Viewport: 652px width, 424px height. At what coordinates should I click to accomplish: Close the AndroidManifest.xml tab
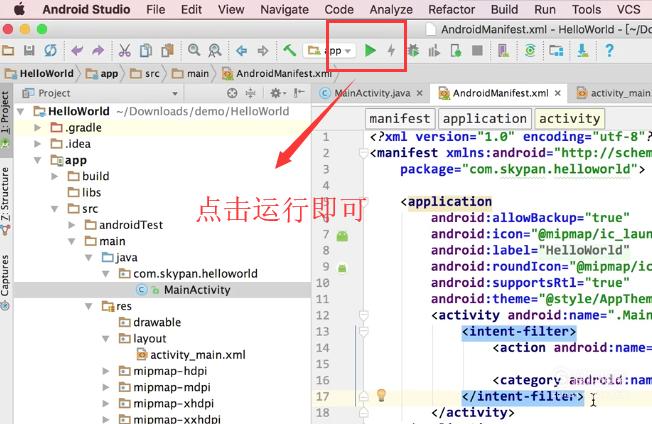tap(558, 93)
